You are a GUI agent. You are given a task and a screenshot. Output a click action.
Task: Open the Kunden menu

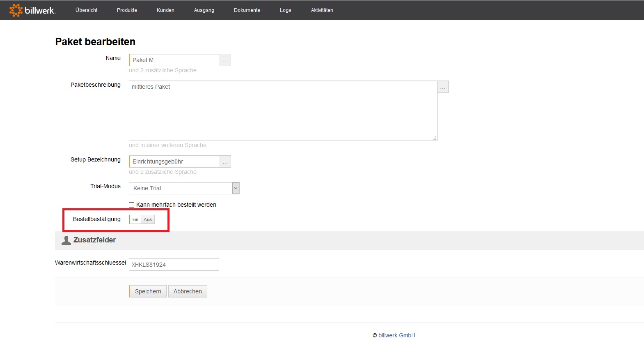click(165, 10)
